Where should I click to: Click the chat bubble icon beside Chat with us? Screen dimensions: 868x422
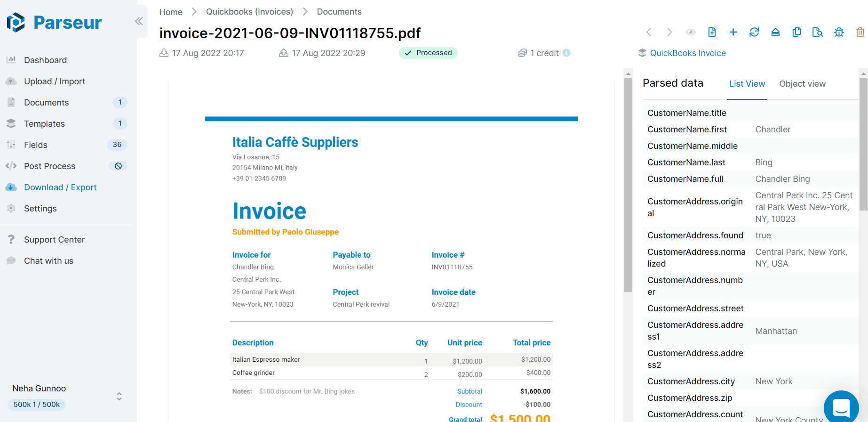click(11, 260)
